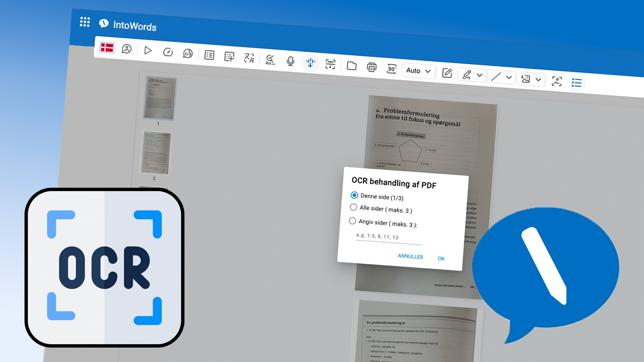Expand the line tool dropdown arrow

509,77
